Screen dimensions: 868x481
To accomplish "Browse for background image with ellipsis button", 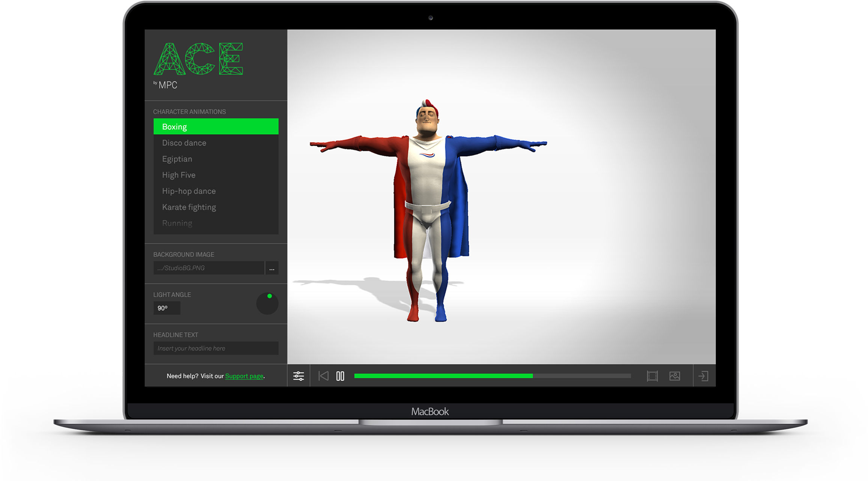I will click(271, 268).
